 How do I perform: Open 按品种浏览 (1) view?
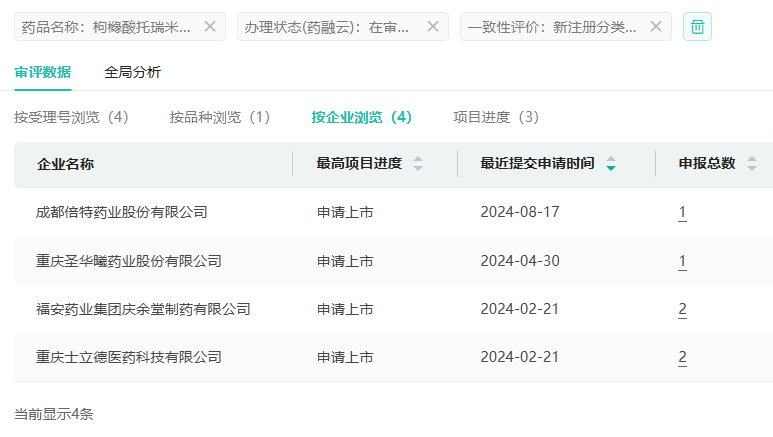[220, 117]
